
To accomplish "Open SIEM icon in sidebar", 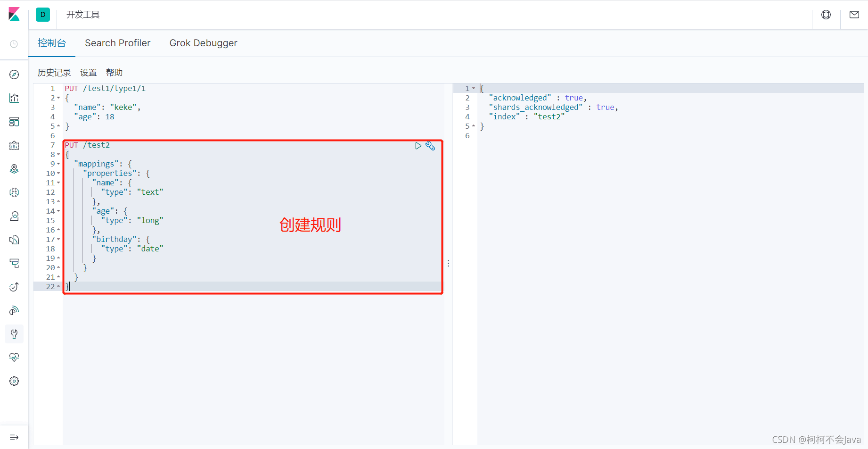I will click(x=14, y=310).
